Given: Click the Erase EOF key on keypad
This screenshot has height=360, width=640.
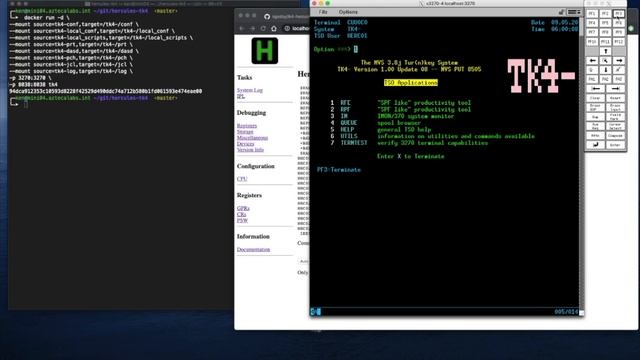Looking at the screenshot, I should pyautogui.click(x=596, y=107).
